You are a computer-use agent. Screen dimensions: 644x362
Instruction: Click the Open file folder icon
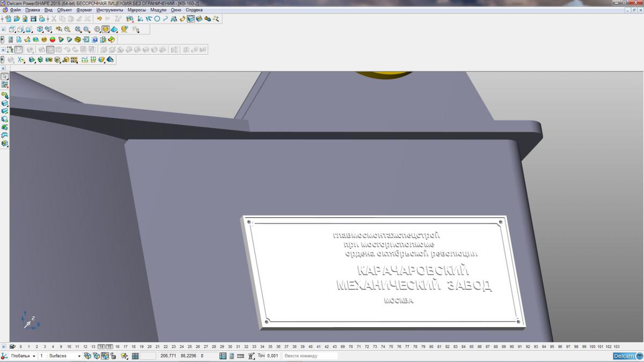17,19
